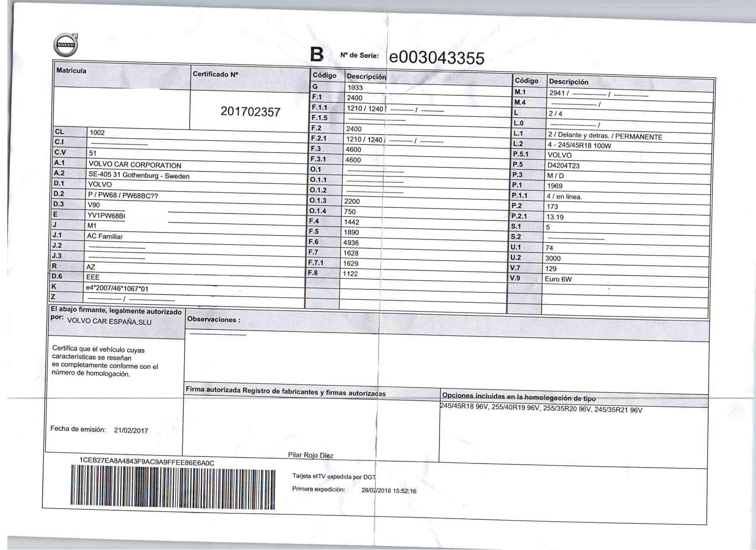The height and width of the screenshot is (550, 756).
Task: Click the Certificado Nº header
Action: 215,74
